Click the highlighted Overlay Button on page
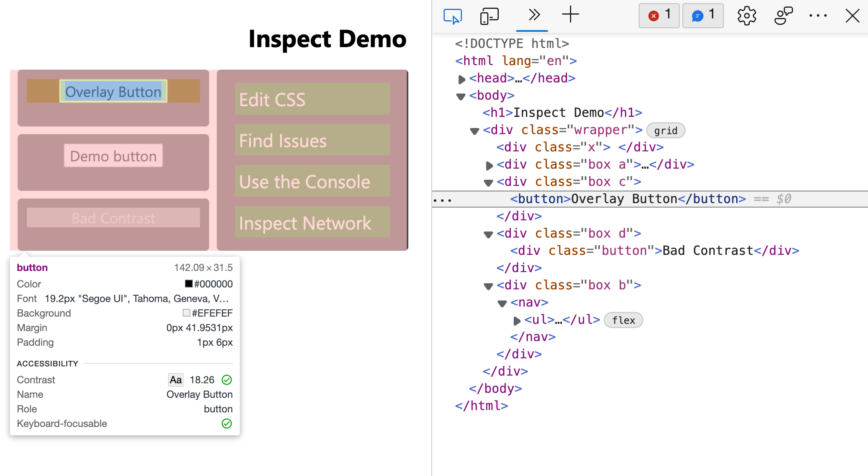 (x=113, y=92)
